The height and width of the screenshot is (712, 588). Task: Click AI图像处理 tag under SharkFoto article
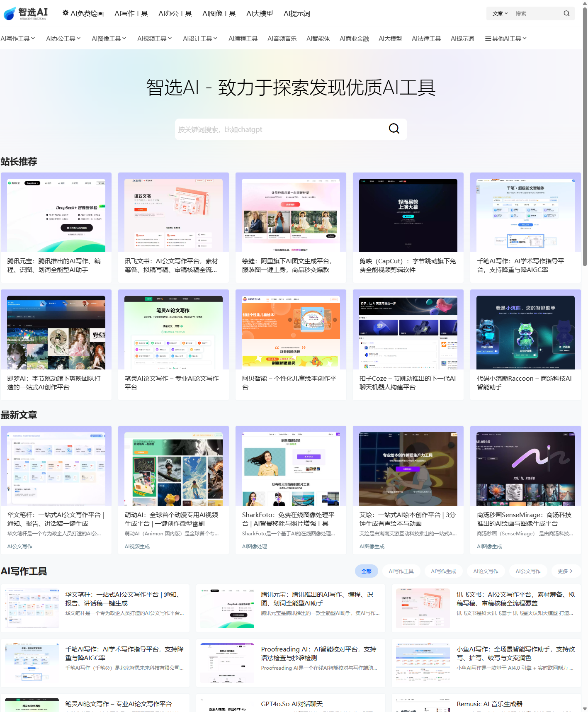(x=254, y=546)
